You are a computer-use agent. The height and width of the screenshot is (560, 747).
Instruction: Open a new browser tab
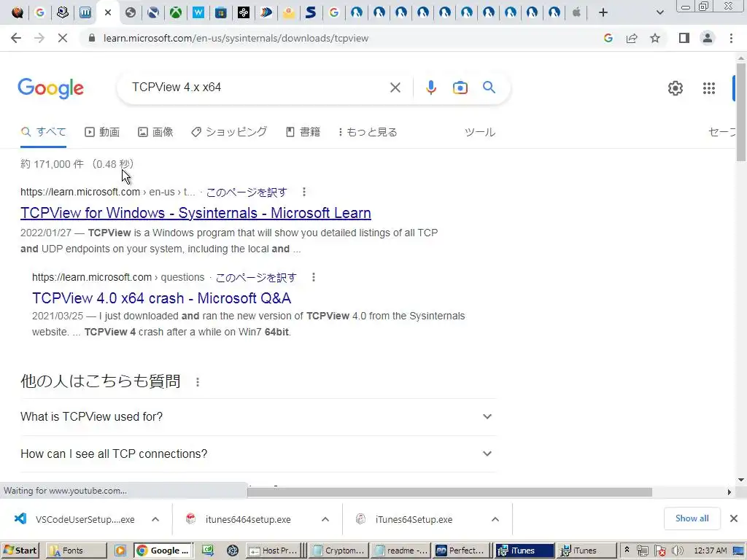(x=603, y=12)
